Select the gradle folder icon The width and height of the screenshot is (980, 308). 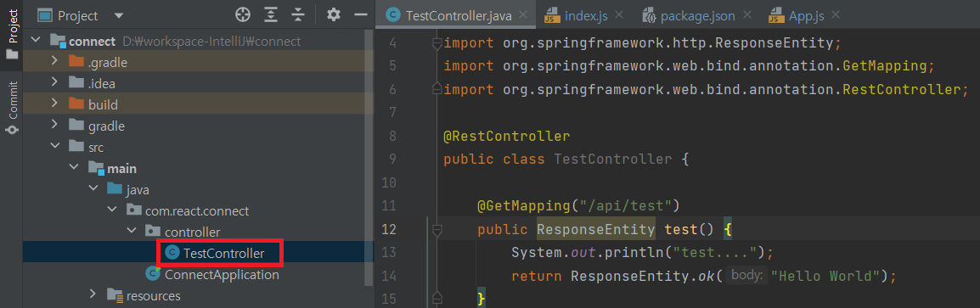point(76,126)
